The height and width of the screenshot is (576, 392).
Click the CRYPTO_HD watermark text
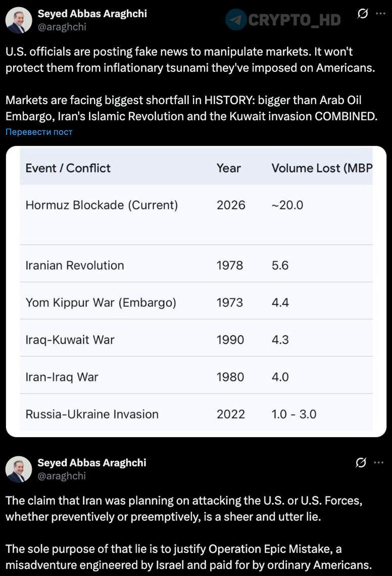[x=294, y=20]
